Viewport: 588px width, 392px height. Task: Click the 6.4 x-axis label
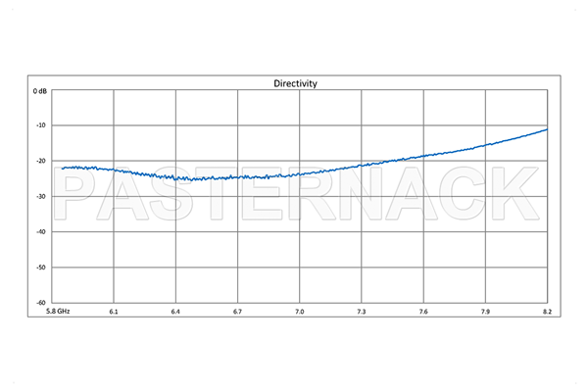(x=175, y=311)
